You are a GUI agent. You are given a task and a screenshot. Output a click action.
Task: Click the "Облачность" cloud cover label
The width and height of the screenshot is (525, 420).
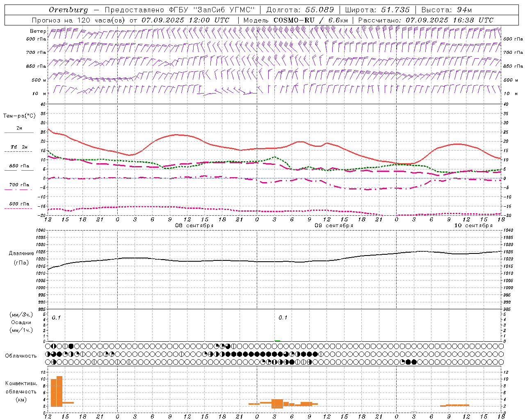(21, 356)
